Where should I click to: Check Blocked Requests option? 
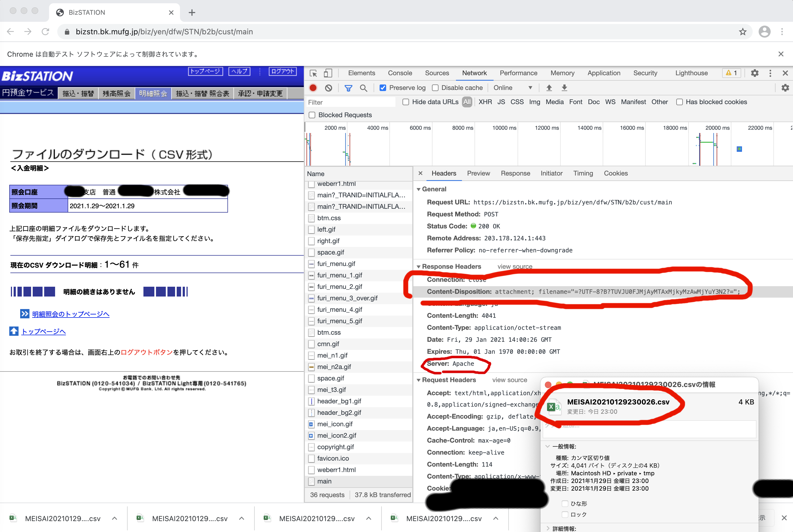coord(312,115)
